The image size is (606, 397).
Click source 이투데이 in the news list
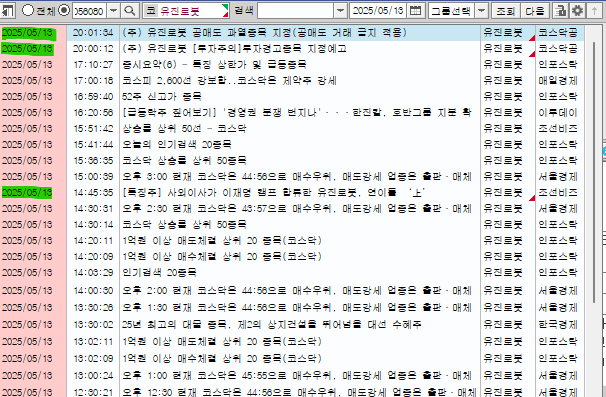point(558,113)
